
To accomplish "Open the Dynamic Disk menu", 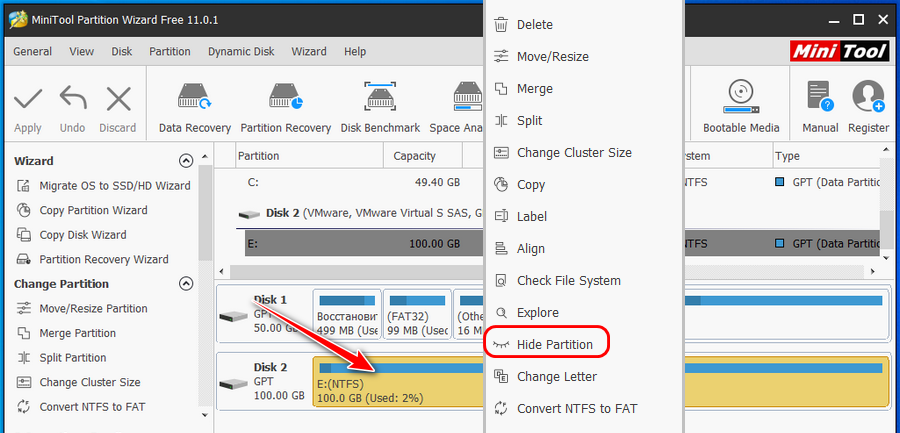I will pos(241,51).
